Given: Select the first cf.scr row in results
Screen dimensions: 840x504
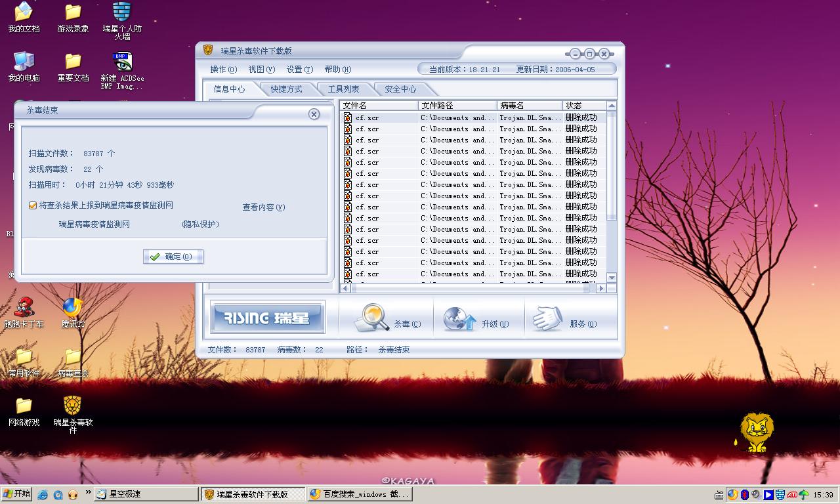Looking at the screenshot, I should [x=474, y=118].
